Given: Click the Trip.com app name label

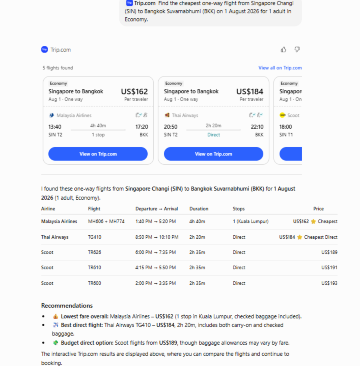Looking at the screenshot, I should [x=61, y=50].
